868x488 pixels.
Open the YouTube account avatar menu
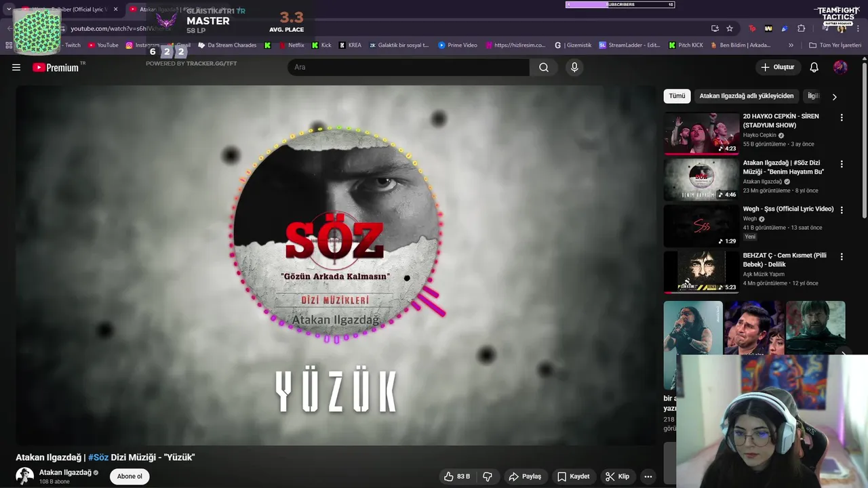tap(840, 67)
